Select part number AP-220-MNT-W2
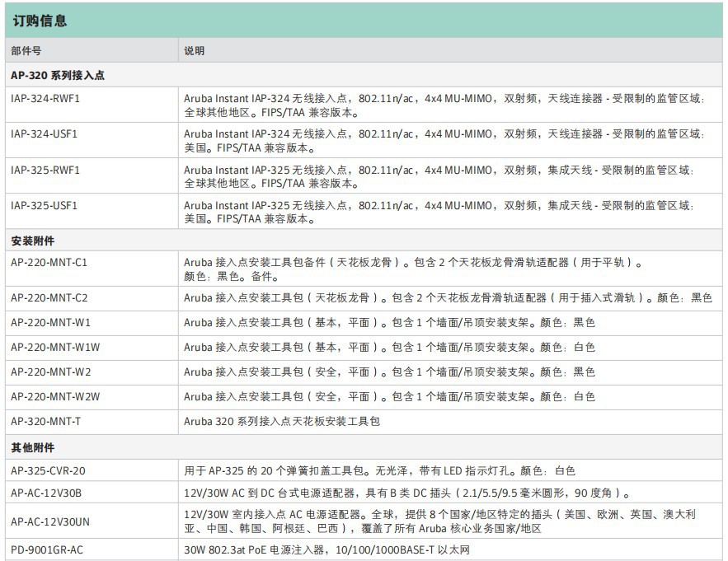This screenshot has width=728, height=561. tap(51, 372)
